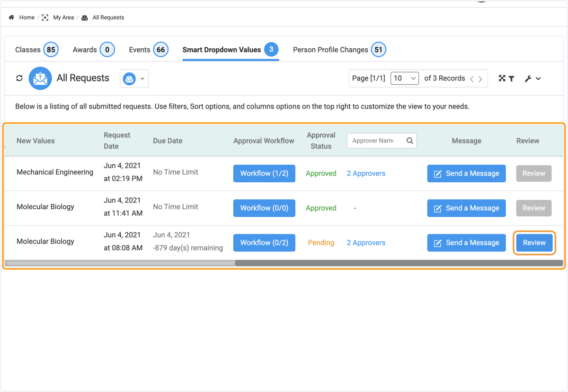This screenshot has height=392, width=568.
Task: Click the expand fullscreen icon
Action: (x=502, y=78)
